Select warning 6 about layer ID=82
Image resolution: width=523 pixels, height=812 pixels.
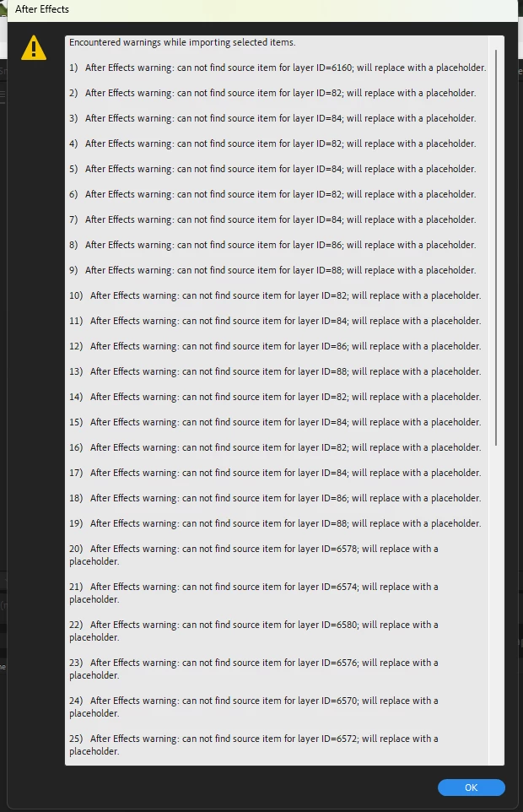[272, 195]
